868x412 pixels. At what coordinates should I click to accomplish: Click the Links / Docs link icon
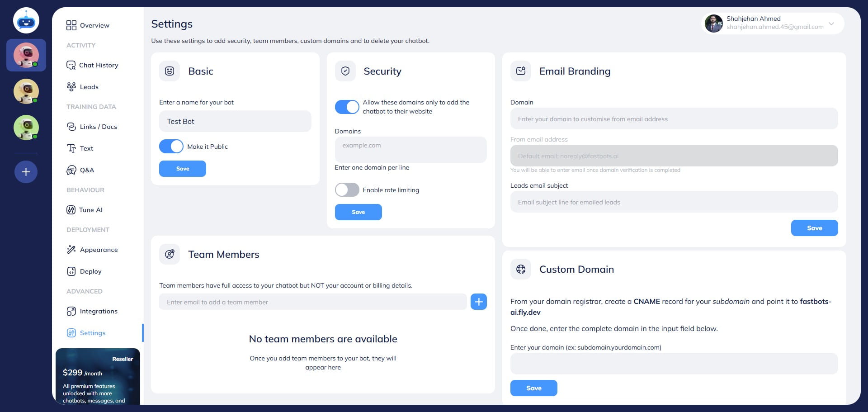coord(71,127)
